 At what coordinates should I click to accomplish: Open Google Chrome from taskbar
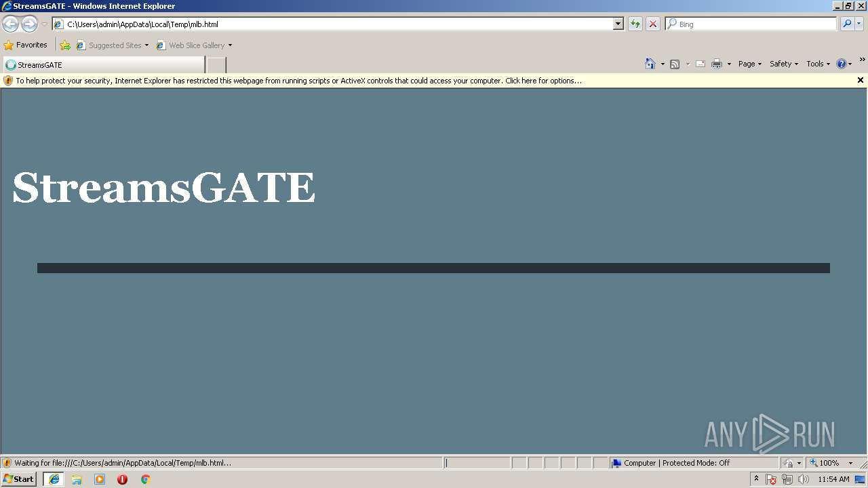(x=145, y=479)
